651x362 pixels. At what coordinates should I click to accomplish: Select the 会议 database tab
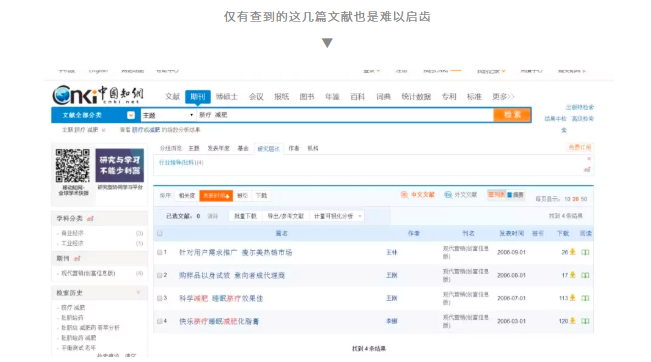(256, 97)
